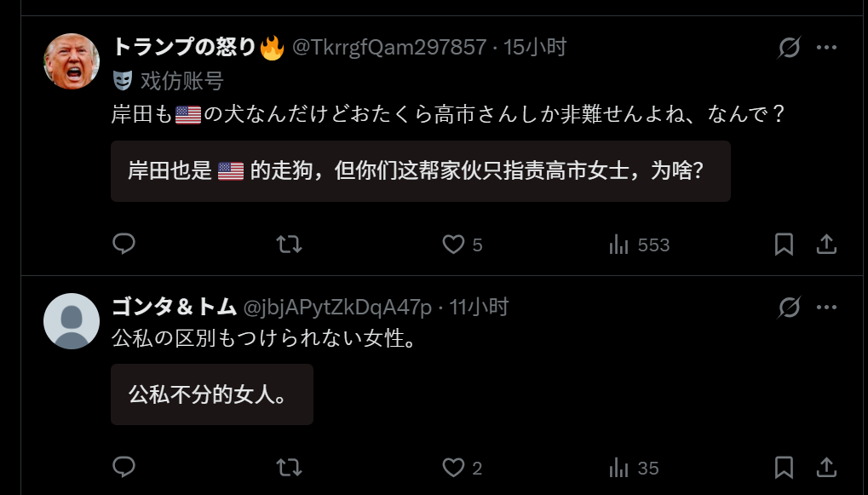Open more options menu on second post

(x=826, y=308)
